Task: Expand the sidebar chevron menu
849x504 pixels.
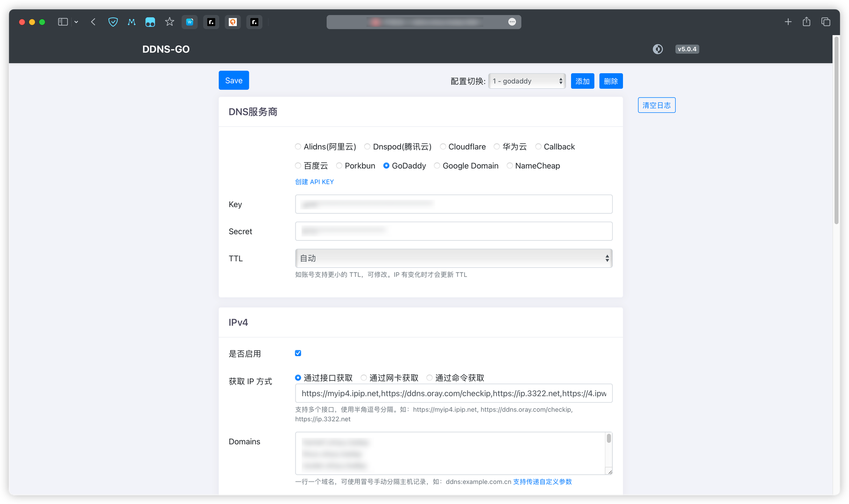Action: [76, 22]
